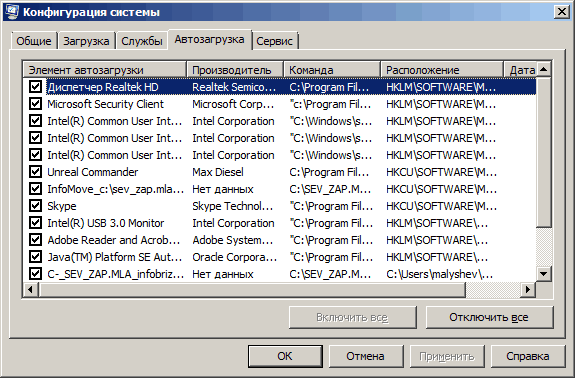
Task: Click the vertical scrollbar down arrow
Action: coord(544,274)
